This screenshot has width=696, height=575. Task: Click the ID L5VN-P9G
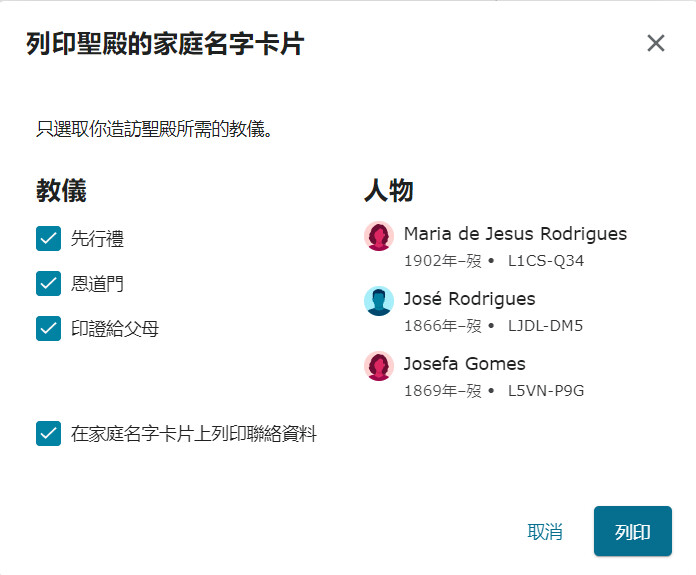546,391
